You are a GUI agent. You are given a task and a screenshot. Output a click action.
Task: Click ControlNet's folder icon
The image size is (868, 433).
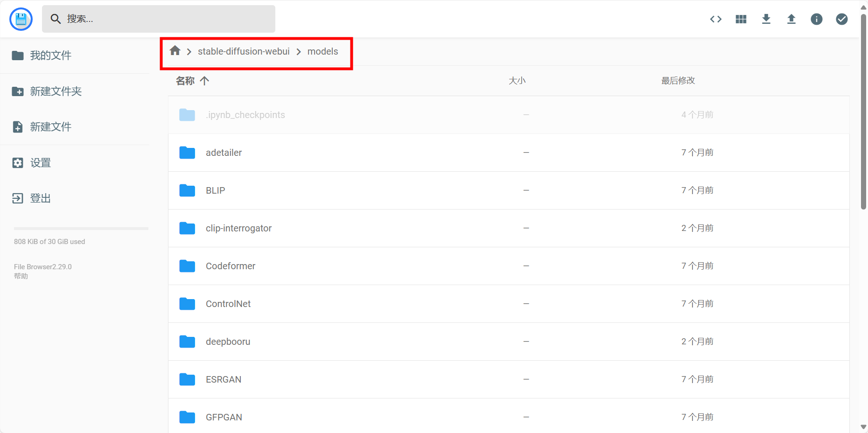[187, 304]
